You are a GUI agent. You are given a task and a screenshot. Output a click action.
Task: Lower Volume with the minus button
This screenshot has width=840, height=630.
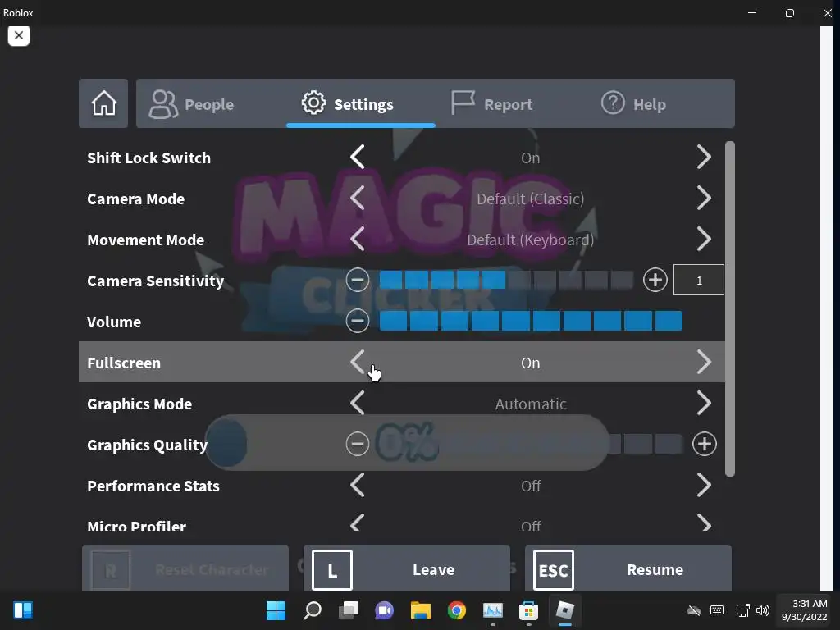358,321
